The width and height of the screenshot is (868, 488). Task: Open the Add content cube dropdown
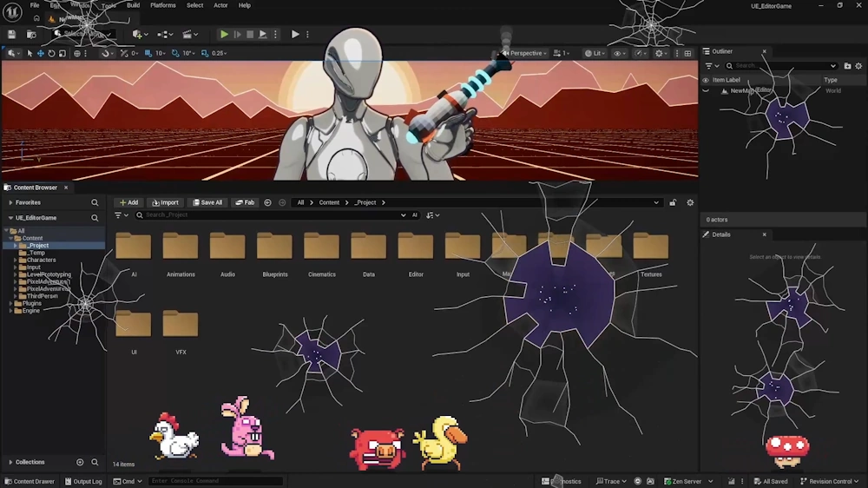(140, 35)
